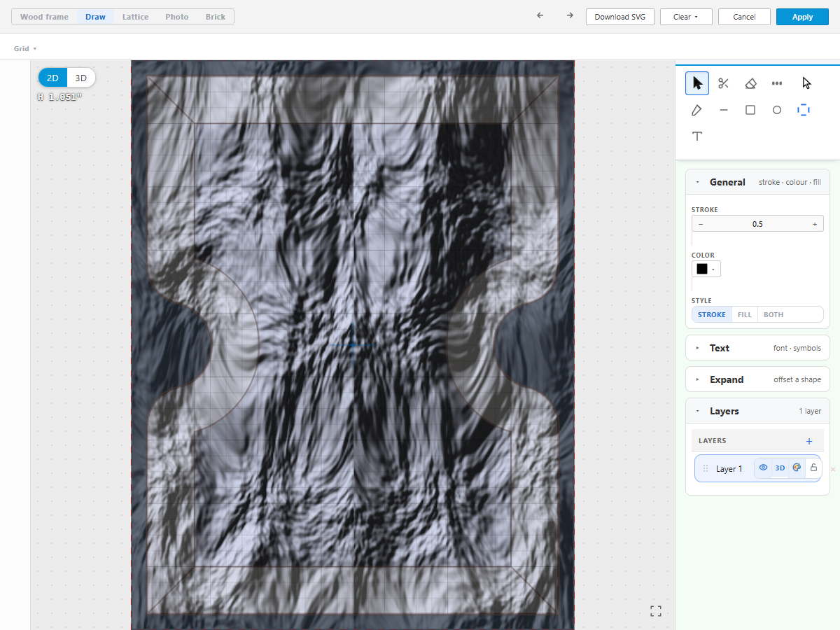Click the black color swatch
Image resolution: width=840 pixels, height=630 pixels.
[x=702, y=269]
